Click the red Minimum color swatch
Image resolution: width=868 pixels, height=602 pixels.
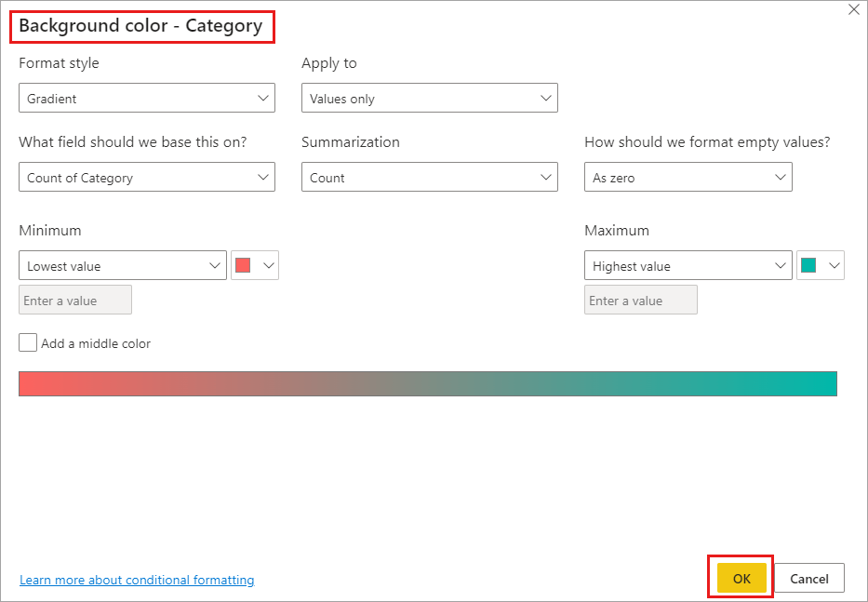pos(243,265)
